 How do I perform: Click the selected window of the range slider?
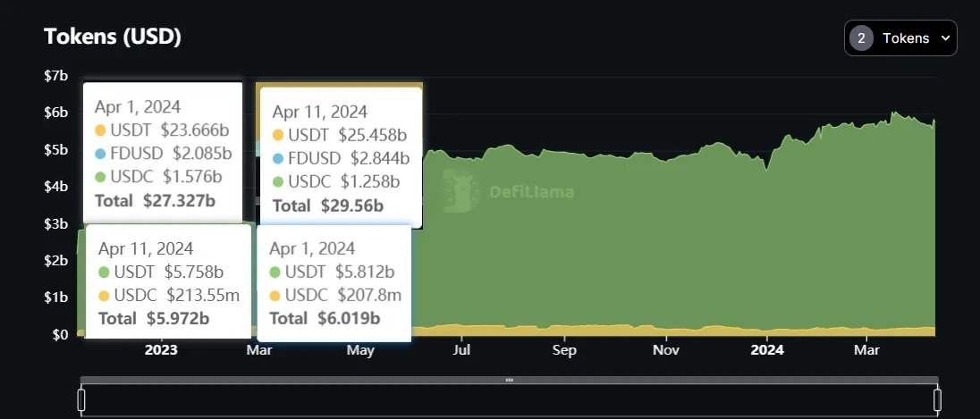click(x=509, y=400)
